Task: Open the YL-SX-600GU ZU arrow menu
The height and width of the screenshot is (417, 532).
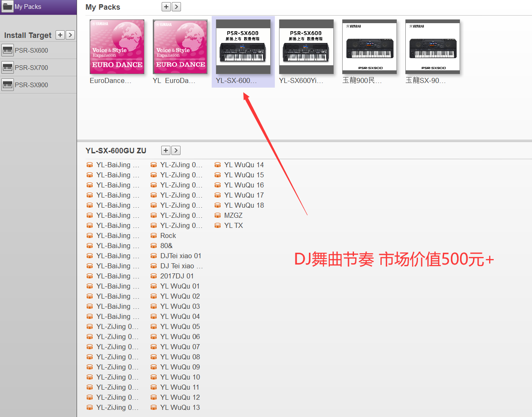Action: (176, 150)
